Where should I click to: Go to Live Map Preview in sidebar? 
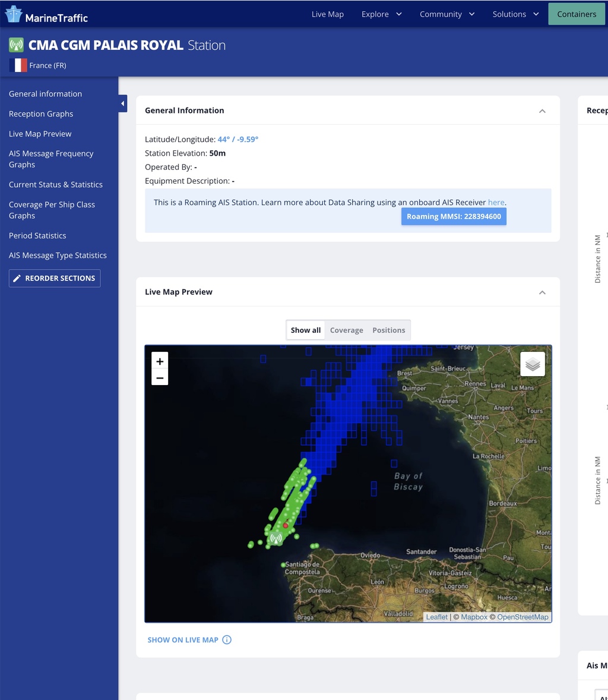(40, 134)
